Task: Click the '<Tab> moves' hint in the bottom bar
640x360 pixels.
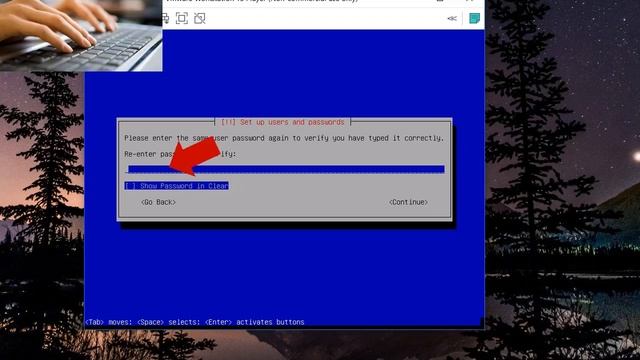Action: tap(108, 322)
